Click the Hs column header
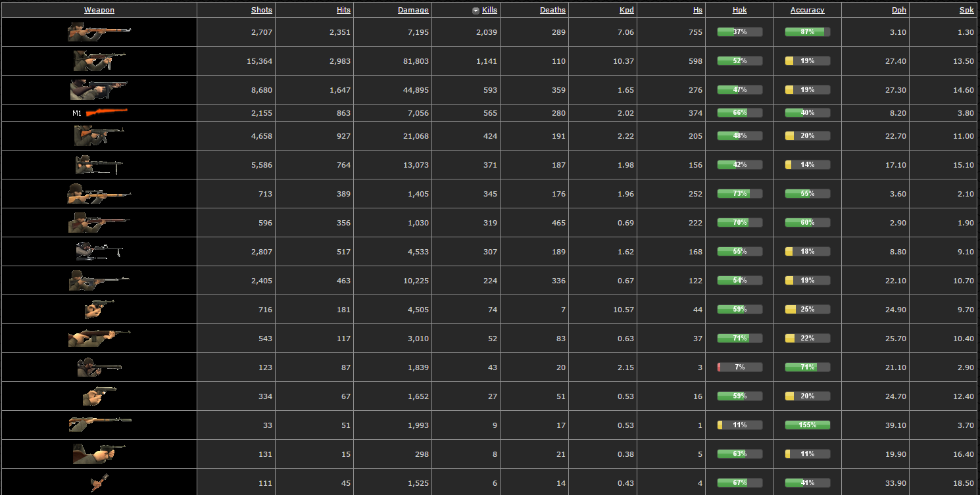The width and height of the screenshot is (980, 495). click(x=697, y=10)
